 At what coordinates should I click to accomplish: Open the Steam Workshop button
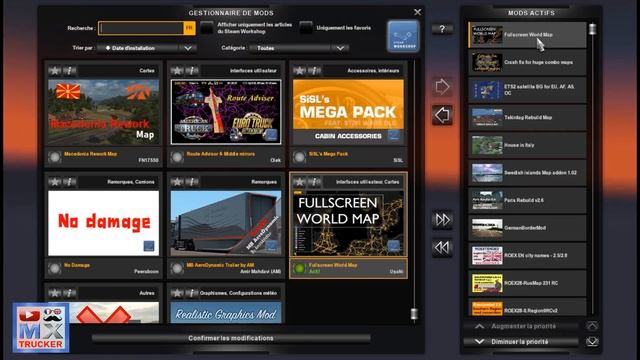pyautogui.click(x=403, y=36)
